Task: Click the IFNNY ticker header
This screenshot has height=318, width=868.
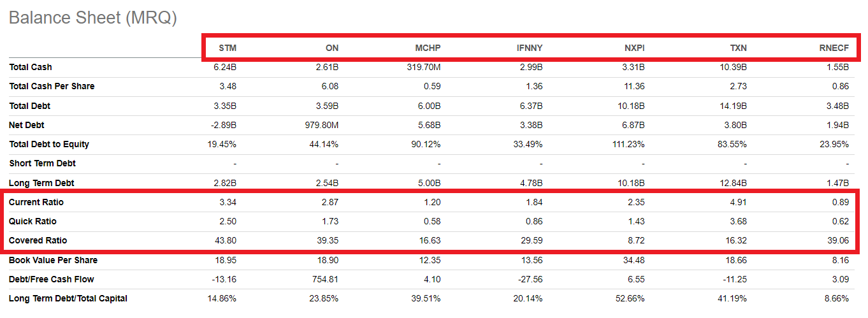Action: [x=530, y=48]
